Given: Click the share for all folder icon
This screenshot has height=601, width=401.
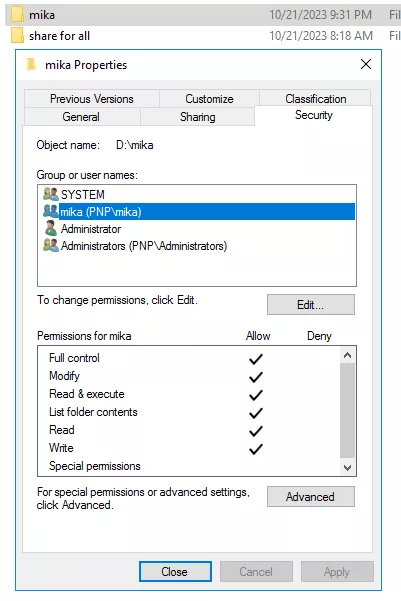Looking at the screenshot, I should tap(17, 36).
